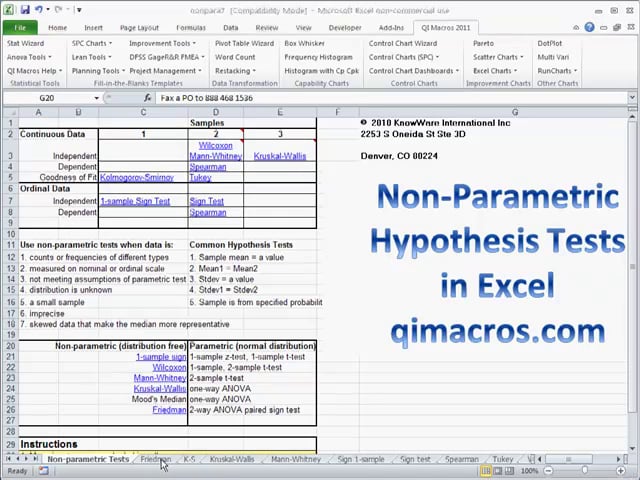
Task: Minimize the ribbon with the caret icon
Action: [576, 28]
